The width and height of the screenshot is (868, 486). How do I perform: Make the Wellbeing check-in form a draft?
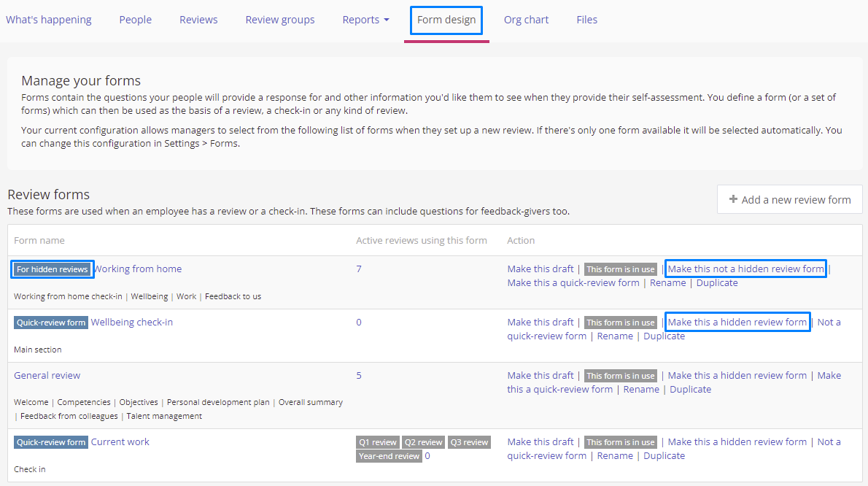540,322
